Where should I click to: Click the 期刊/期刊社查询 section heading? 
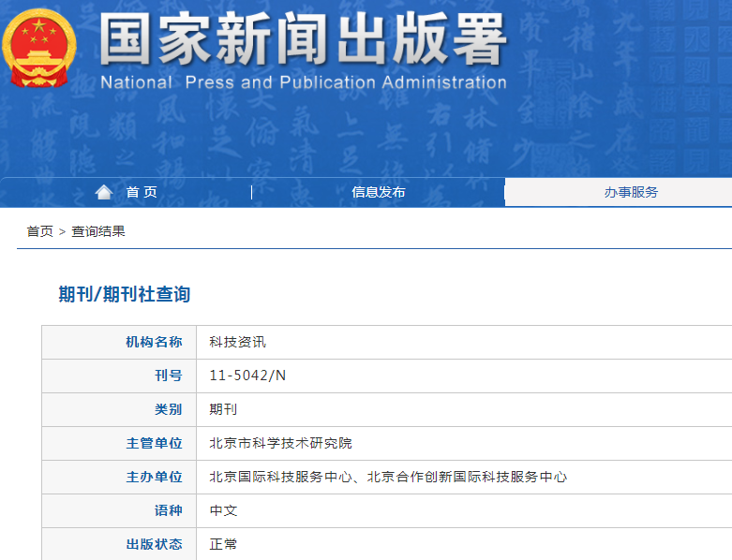pos(125,294)
